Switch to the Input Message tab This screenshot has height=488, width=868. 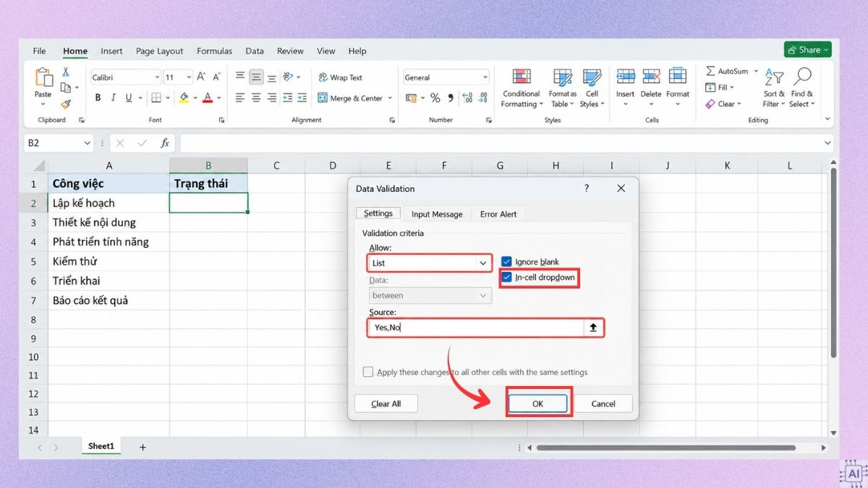(437, 214)
